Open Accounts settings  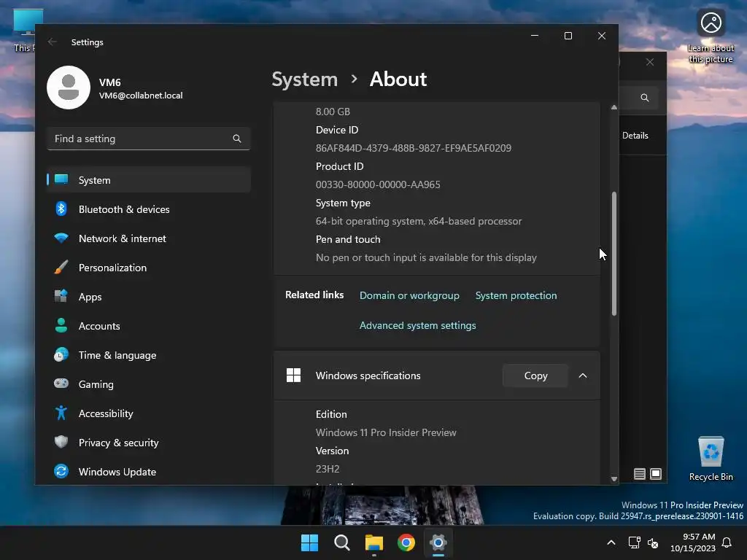149,326
